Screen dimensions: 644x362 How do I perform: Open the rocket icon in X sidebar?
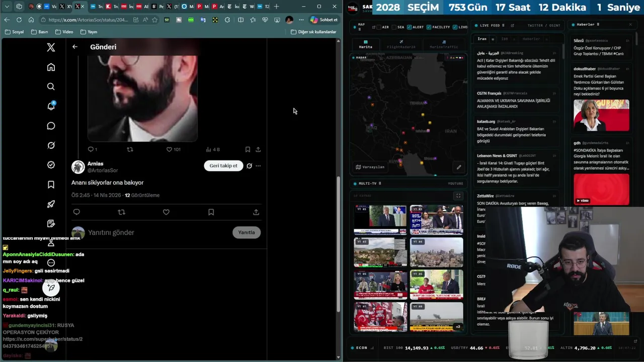point(51,204)
